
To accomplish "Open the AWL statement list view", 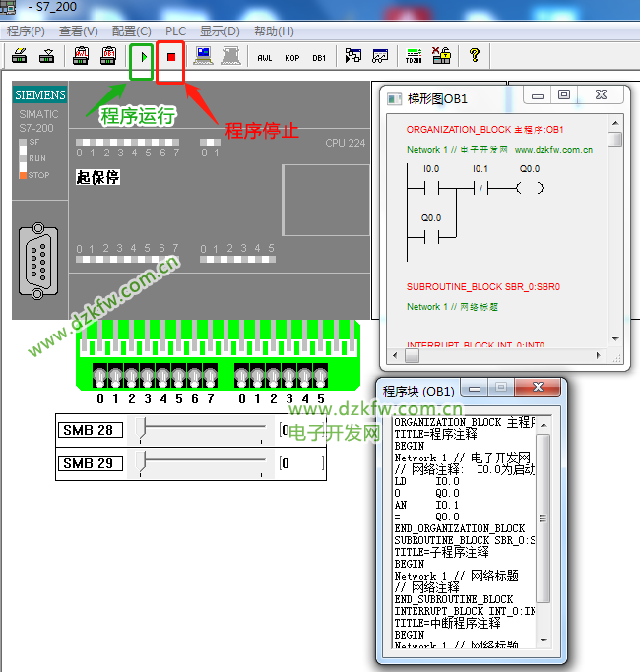I will tap(264, 58).
